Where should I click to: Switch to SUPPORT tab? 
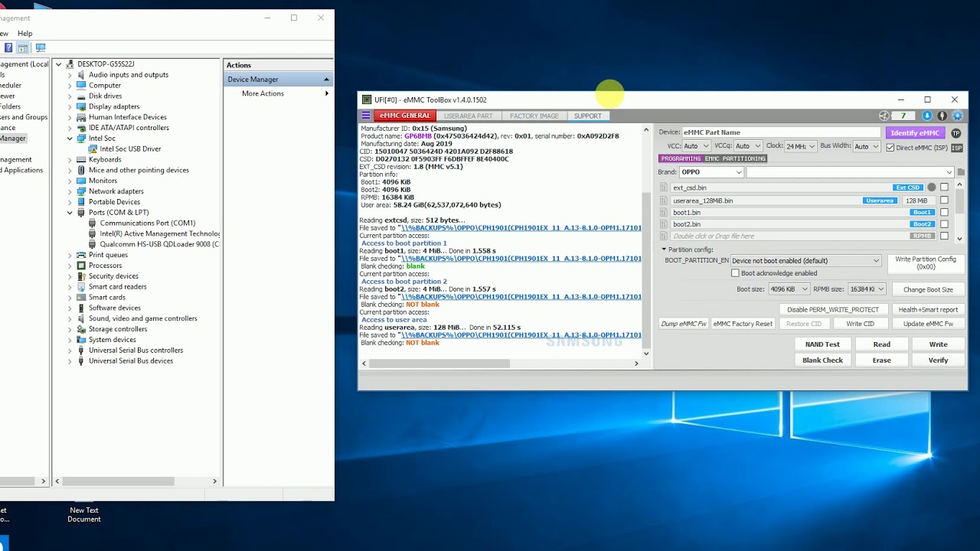pos(588,116)
